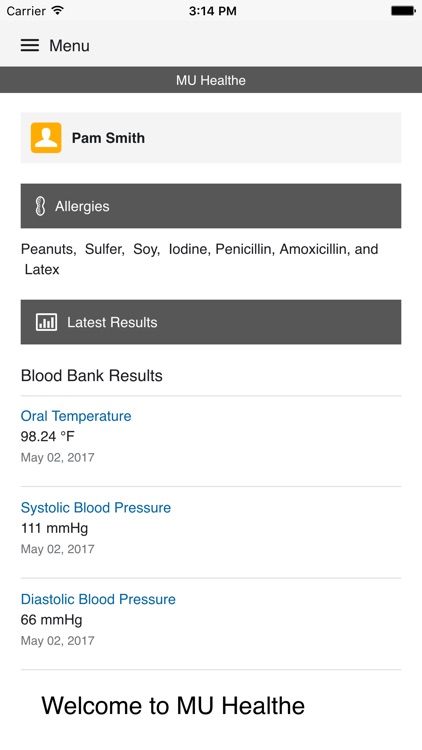This screenshot has height=750, width=422.
Task: Select the Blood Bank Results heading
Action: tap(91, 376)
